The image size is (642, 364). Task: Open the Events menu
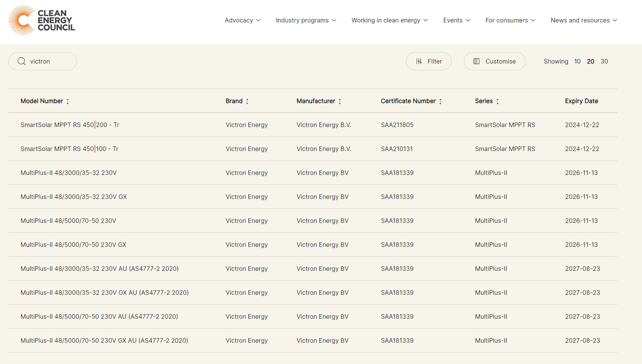point(457,20)
